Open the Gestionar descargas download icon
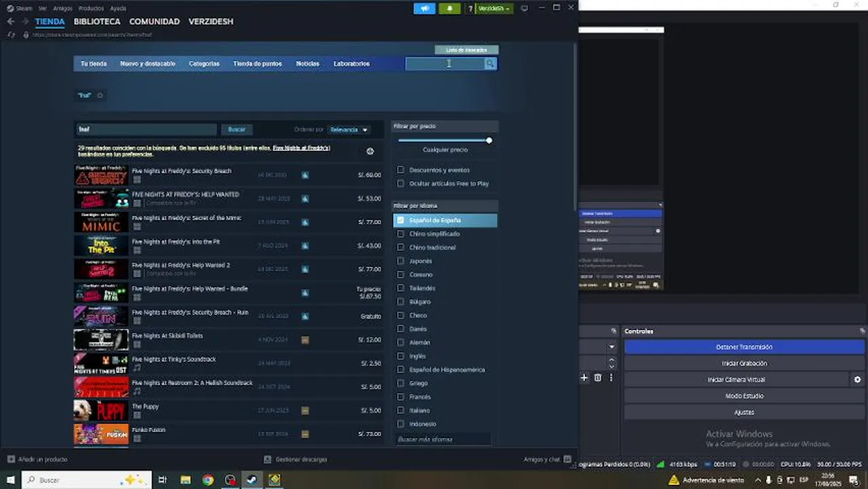The width and height of the screenshot is (868, 489). pyautogui.click(x=268, y=459)
